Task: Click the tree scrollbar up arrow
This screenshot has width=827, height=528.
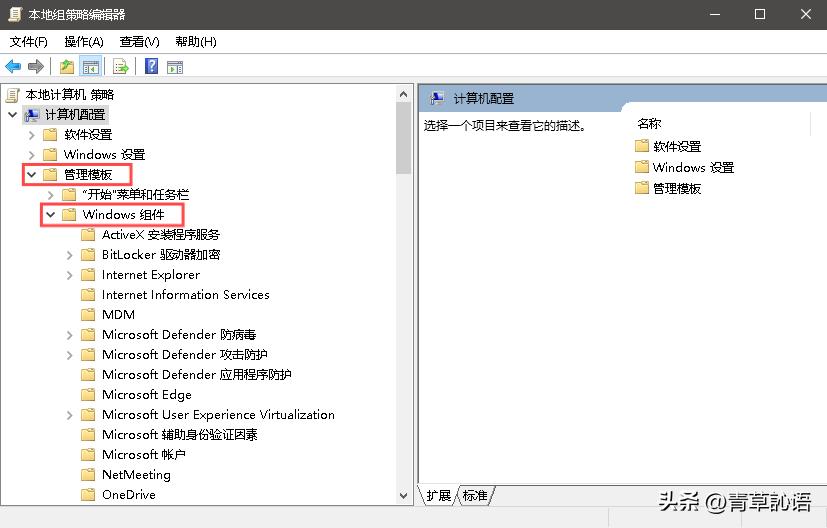Action: (x=403, y=94)
